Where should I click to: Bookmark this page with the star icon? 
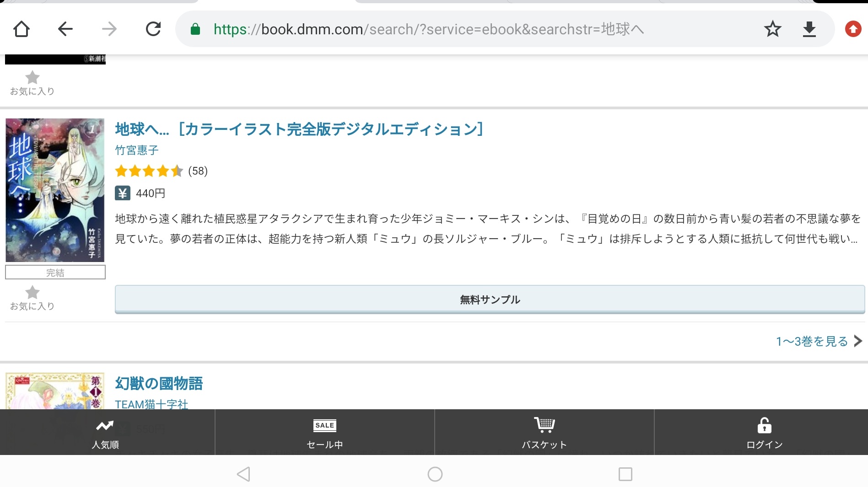(x=772, y=29)
